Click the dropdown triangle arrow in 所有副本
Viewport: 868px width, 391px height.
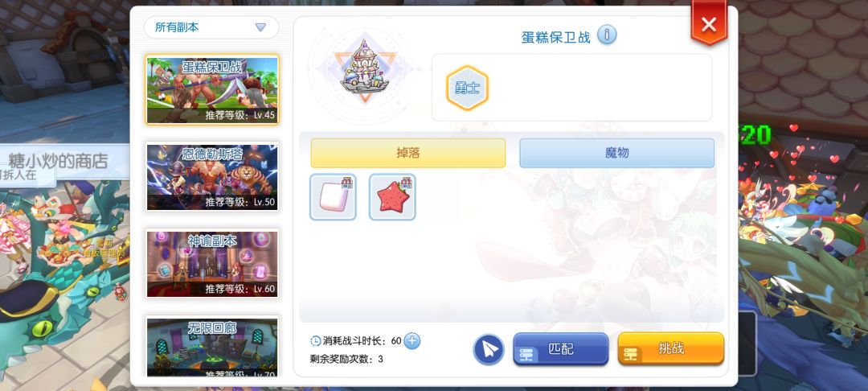click(260, 27)
